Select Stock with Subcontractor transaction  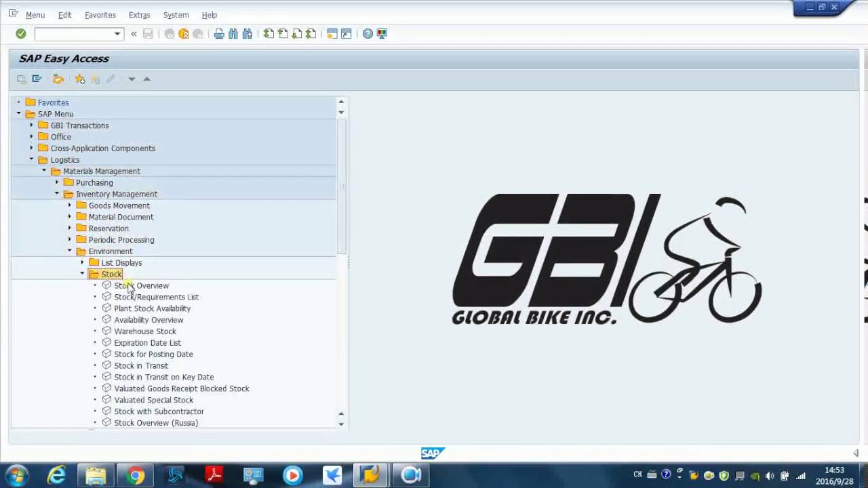[159, 411]
